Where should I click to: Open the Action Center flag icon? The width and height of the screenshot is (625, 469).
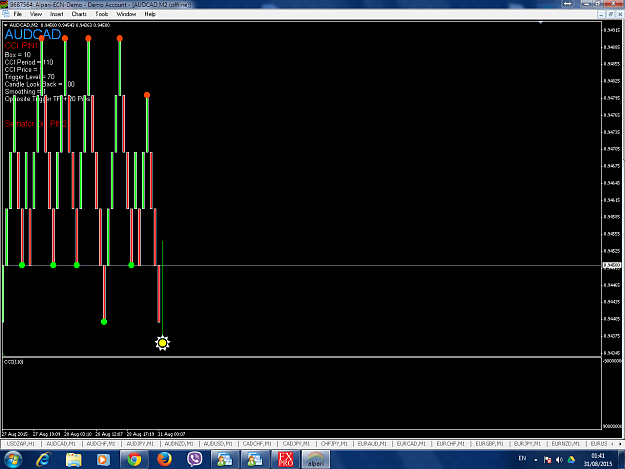(x=547, y=460)
